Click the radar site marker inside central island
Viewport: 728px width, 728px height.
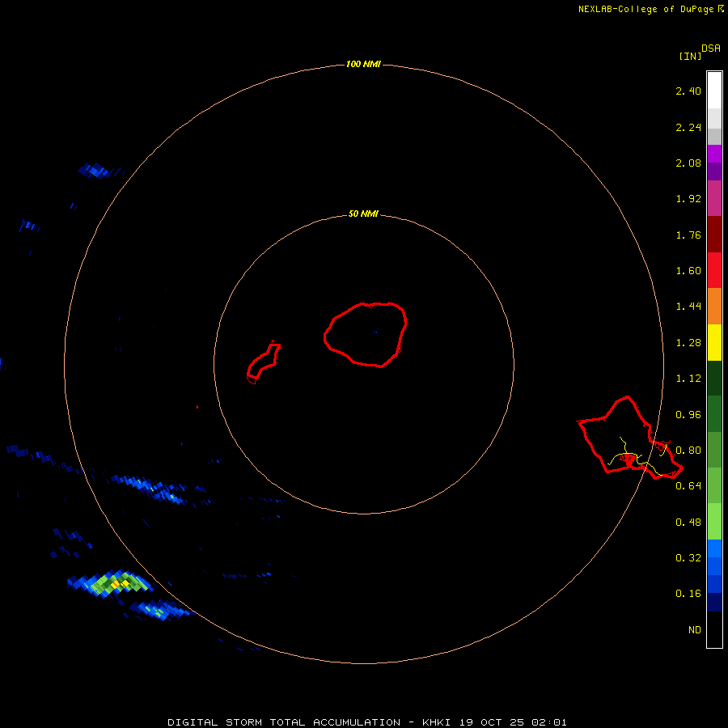tap(375, 331)
